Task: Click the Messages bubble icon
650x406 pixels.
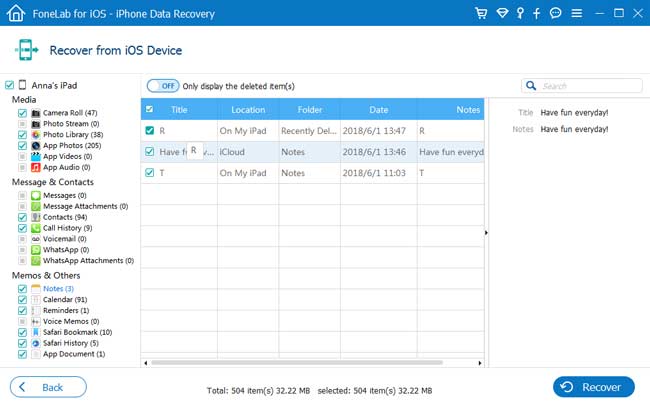Action: click(36, 195)
